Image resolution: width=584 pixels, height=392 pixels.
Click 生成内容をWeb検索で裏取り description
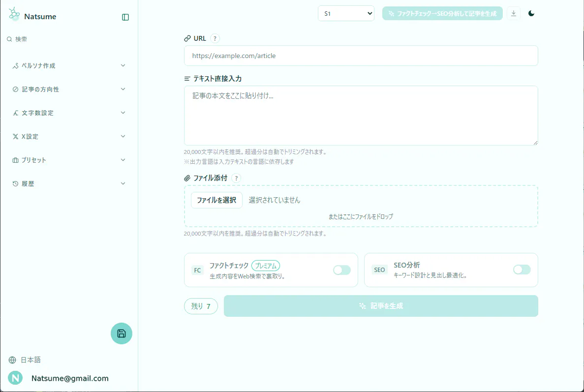tap(247, 276)
